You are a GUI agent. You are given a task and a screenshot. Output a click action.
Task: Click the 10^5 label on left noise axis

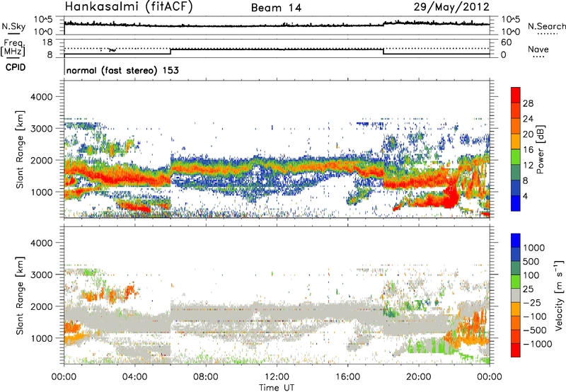(43, 20)
